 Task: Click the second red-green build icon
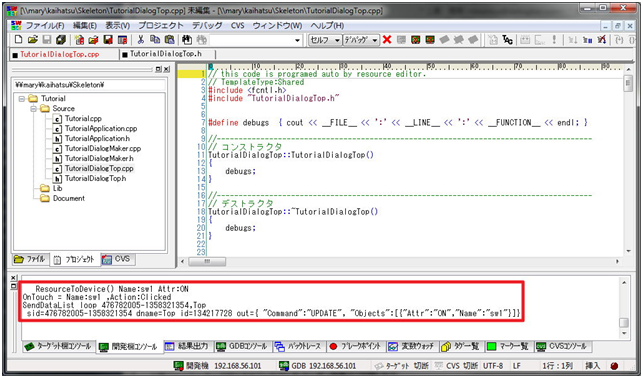(430, 40)
